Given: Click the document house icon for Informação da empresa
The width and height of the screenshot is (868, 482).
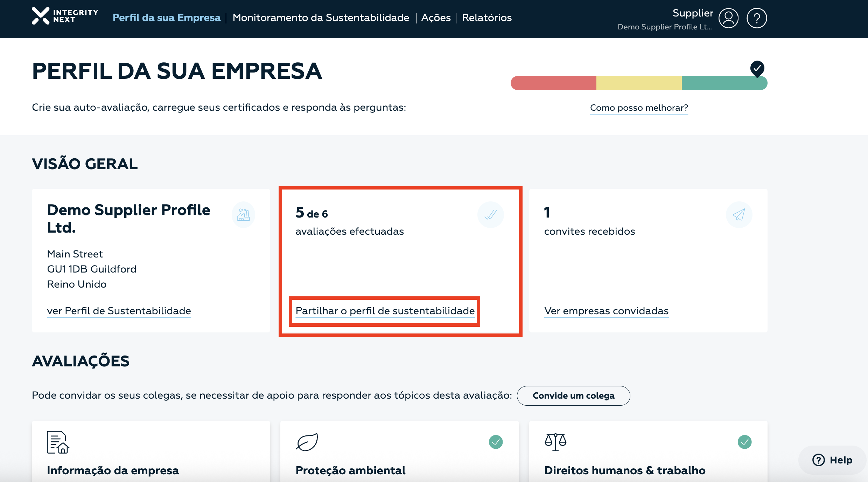Looking at the screenshot, I should [58, 442].
